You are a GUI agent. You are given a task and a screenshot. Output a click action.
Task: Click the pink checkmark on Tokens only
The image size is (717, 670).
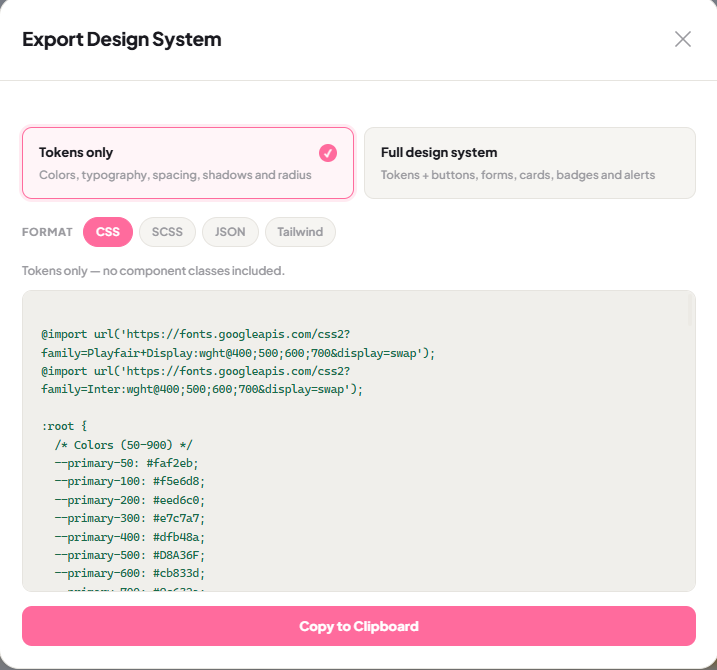328,153
